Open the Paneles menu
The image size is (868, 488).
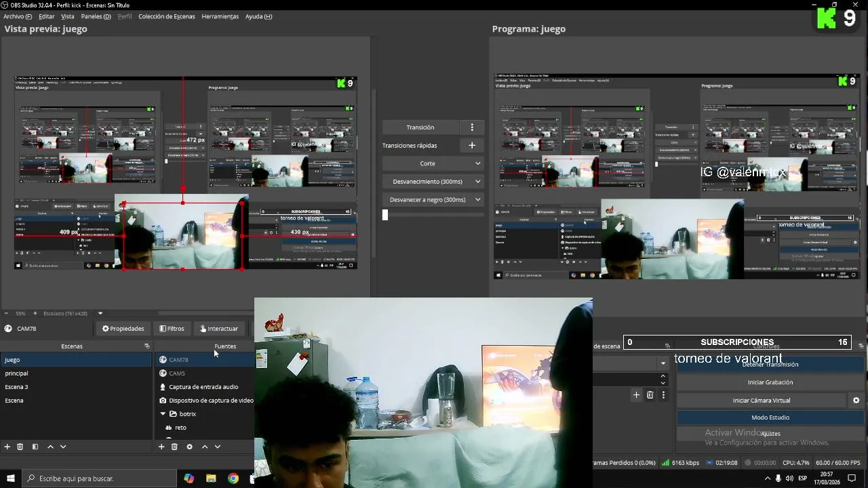tap(96, 16)
